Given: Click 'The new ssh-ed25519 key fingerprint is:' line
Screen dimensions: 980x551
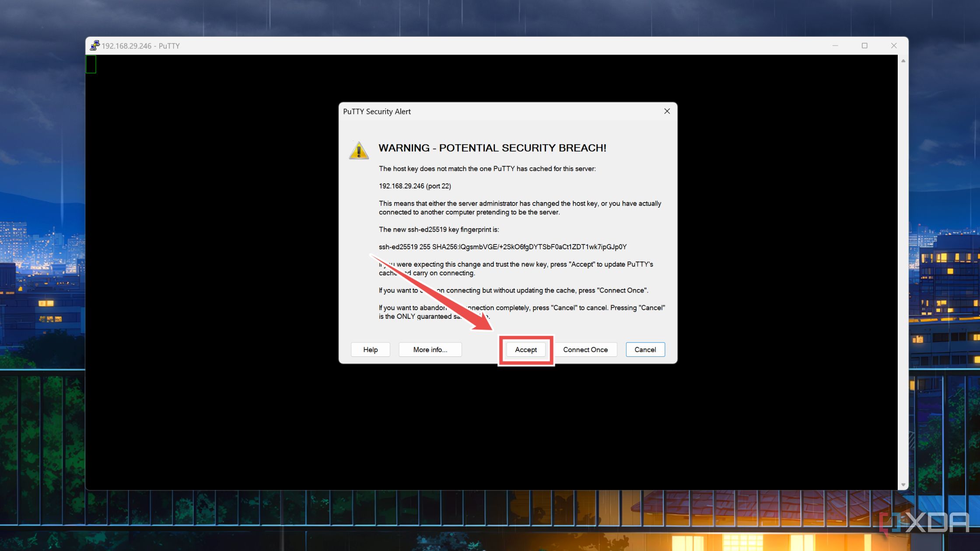Looking at the screenshot, I should (439, 230).
